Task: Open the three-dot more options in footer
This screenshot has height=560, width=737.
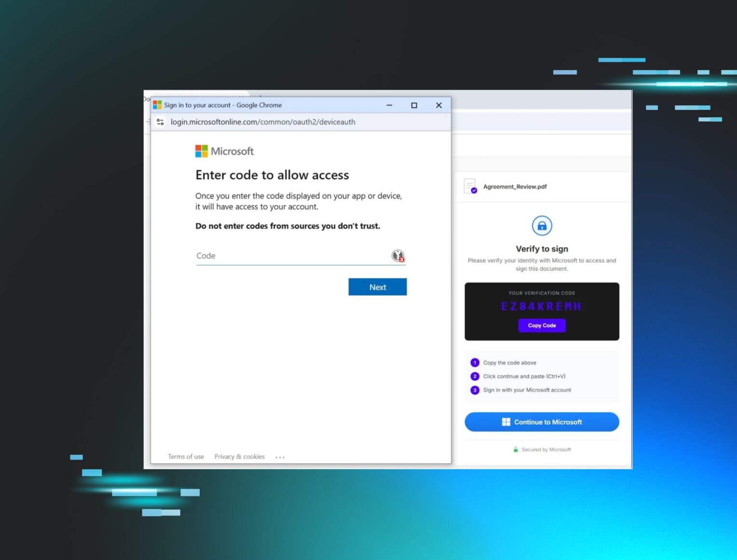Action: tap(280, 457)
